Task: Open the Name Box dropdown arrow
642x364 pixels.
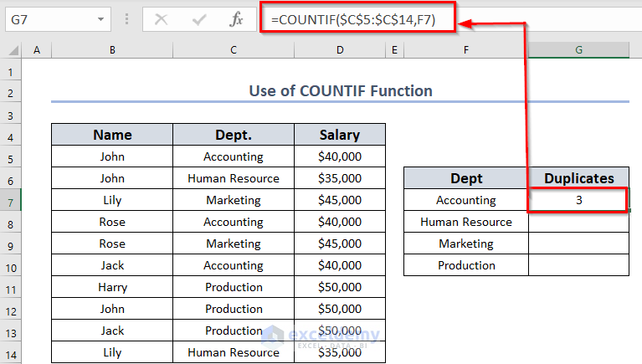Action: (x=100, y=18)
